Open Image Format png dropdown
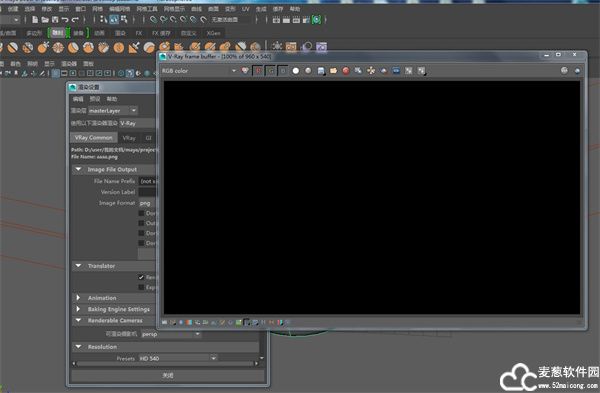 coord(147,203)
